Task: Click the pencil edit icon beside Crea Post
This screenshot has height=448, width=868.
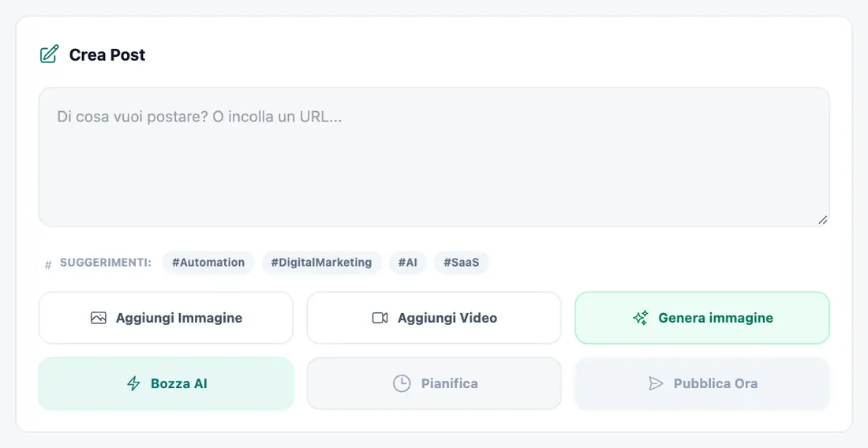Action: pos(49,54)
